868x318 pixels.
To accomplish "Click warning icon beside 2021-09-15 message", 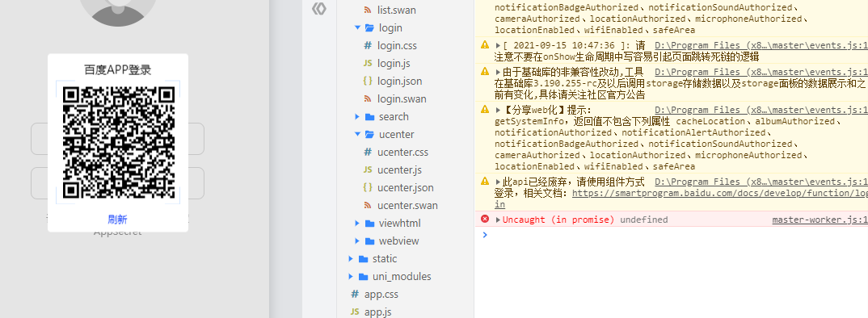I will point(485,45).
